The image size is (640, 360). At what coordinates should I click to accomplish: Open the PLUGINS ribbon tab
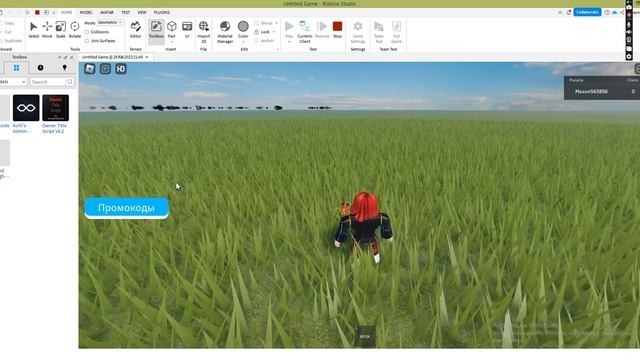162,12
